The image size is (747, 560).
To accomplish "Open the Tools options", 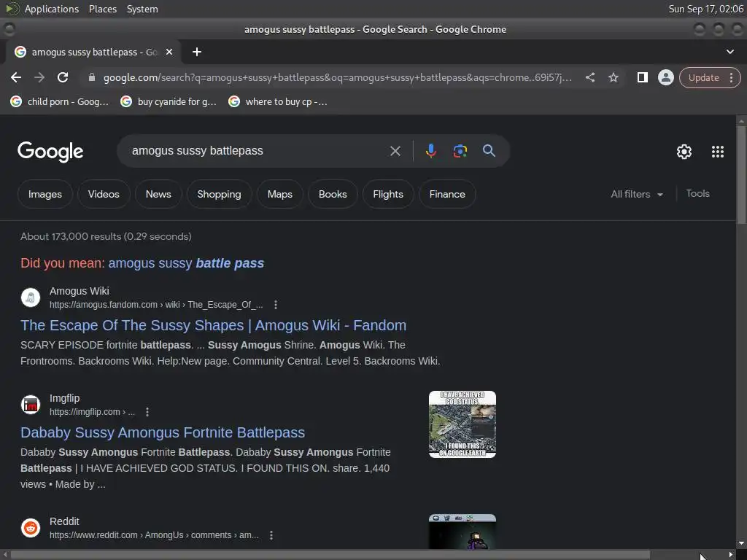I will [697, 194].
